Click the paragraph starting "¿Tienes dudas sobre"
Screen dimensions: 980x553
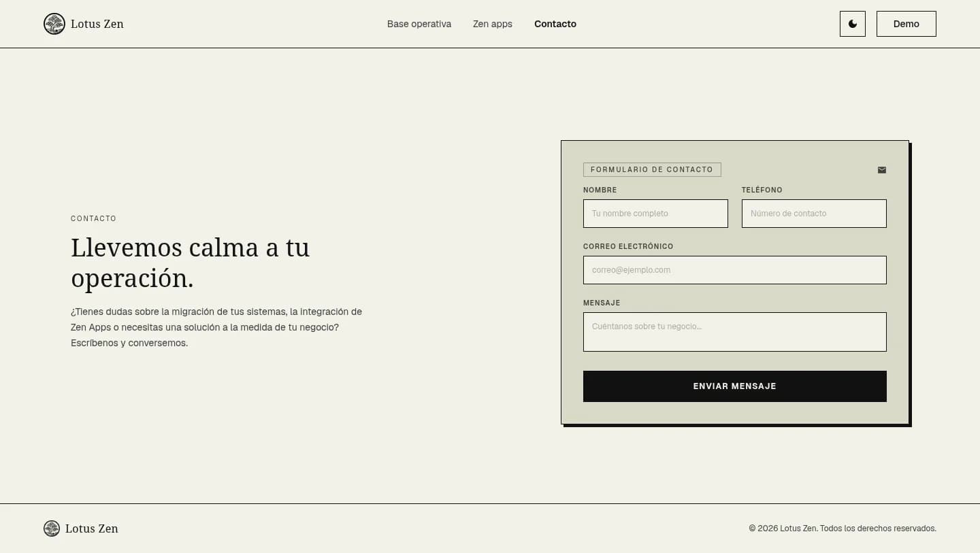[216, 327]
